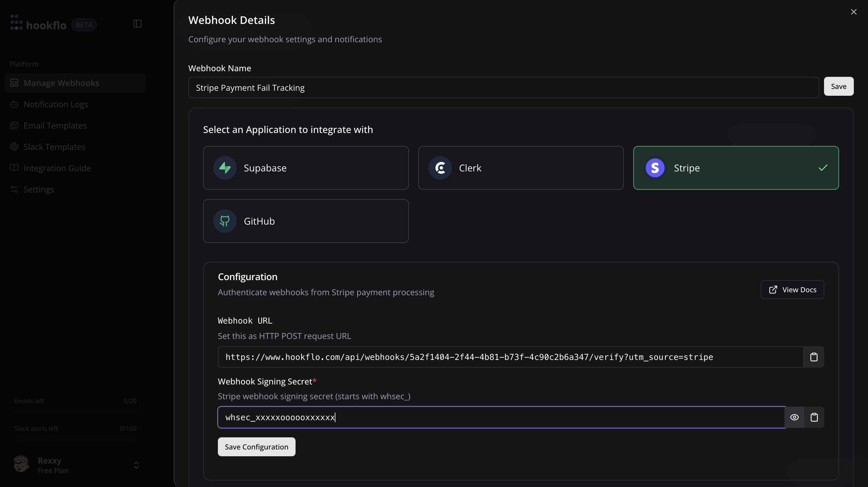Click the GitHub octocat icon
Image resolution: width=868 pixels, height=487 pixels.
coord(225,221)
